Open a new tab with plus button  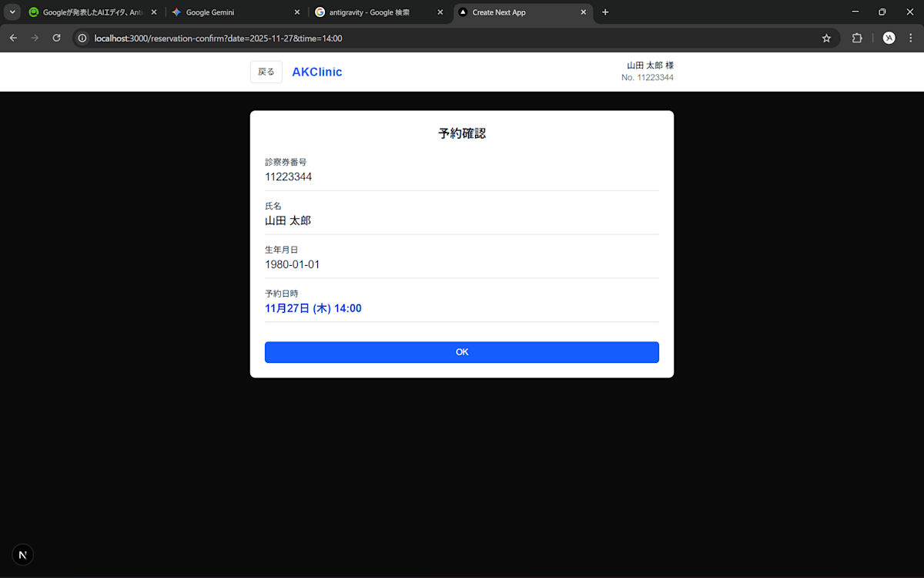(605, 12)
